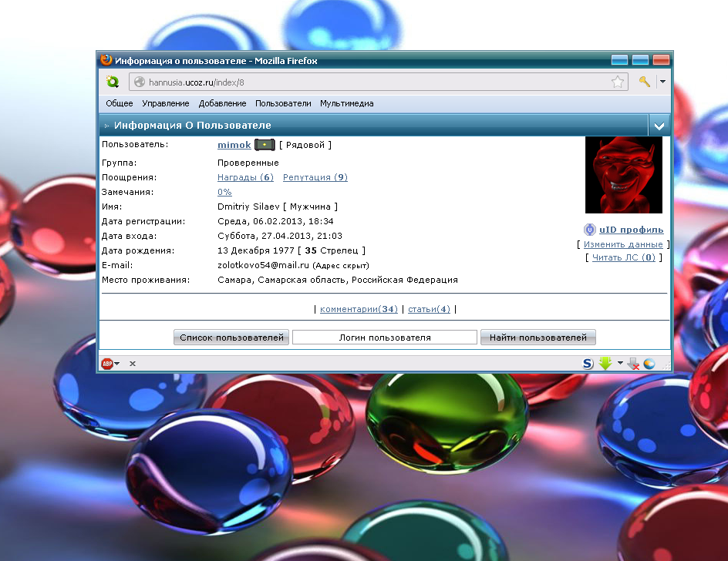The height and width of the screenshot is (561, 728).
Task: Click the uID shield icon
Action: pyautogui.click(x=589, y=230)
